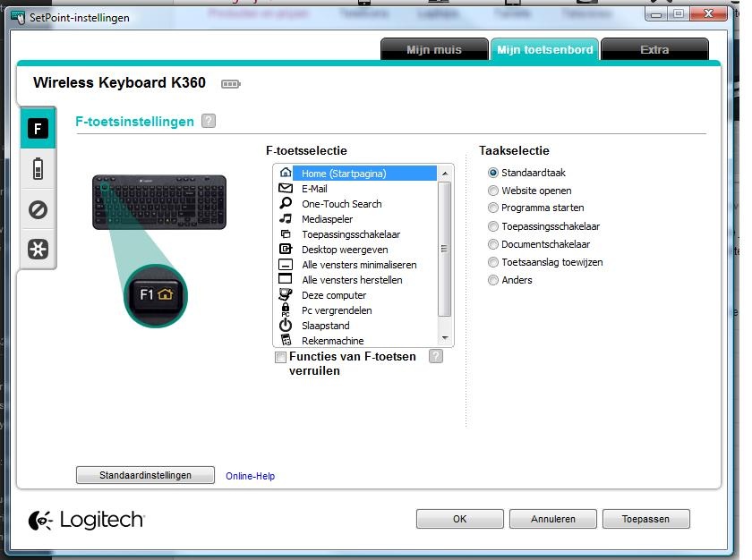Click the icon for Desktop weergeven
This screenshot has height=560, width=752.
click(286, 249)
